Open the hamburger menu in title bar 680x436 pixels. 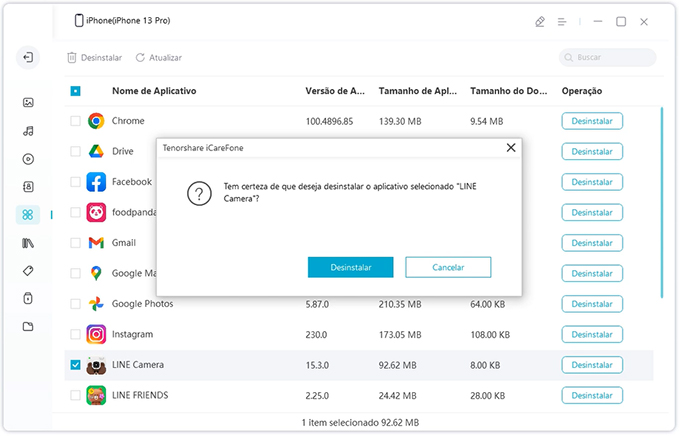pyautogui.click(x=562, y=22)
